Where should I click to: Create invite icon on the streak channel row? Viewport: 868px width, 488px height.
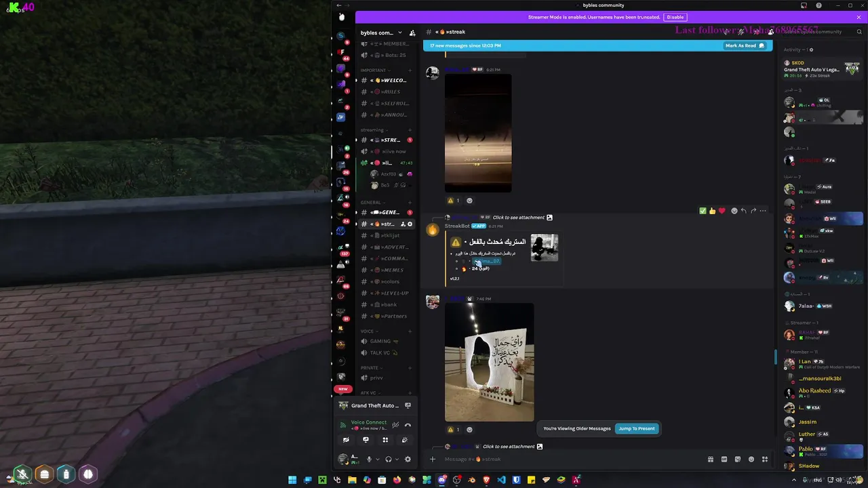pyautogui.click(x=403, y=224)
